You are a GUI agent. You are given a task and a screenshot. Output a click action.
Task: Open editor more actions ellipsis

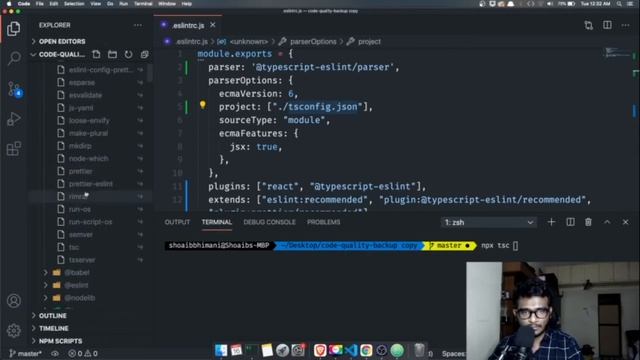coord(625,25)
